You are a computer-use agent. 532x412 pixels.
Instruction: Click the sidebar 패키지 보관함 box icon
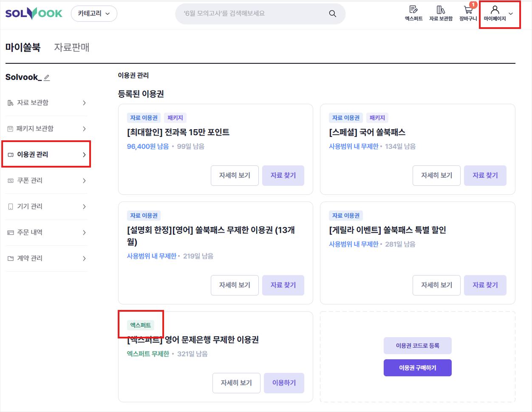[x=11, y=129]
